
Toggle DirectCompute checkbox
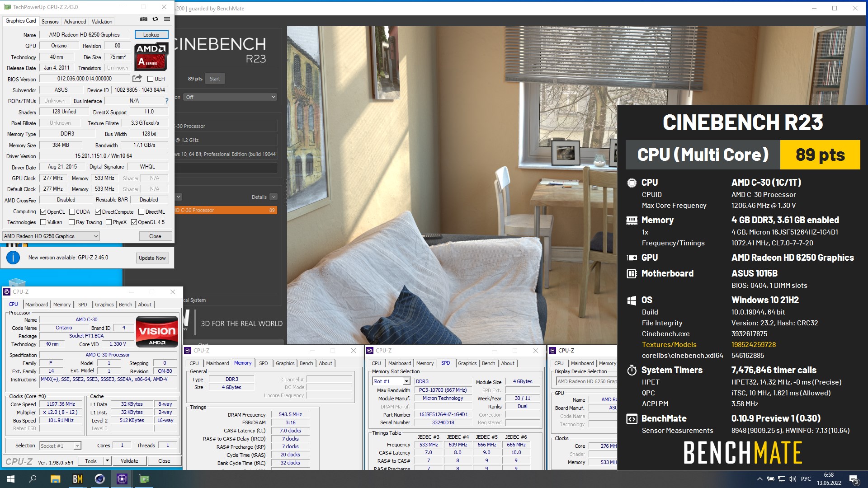coord(98,212)
